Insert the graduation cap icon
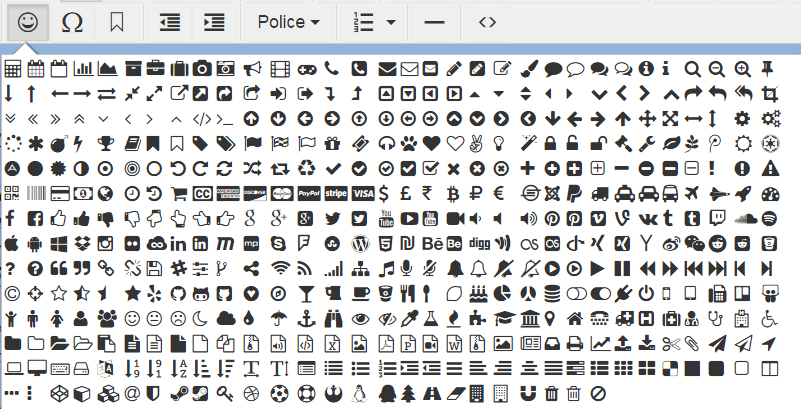 (505, 319)
